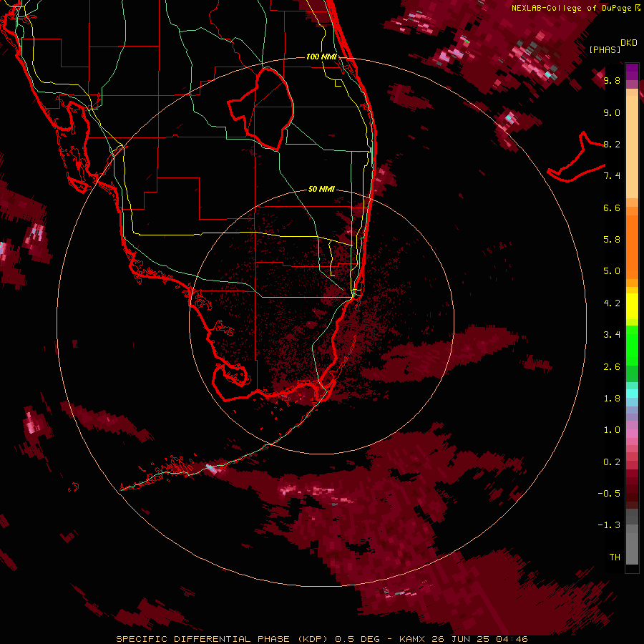The image size is (644, 644).
Task: Click the 9.0 colorbar value
Action: coord(612,112)
